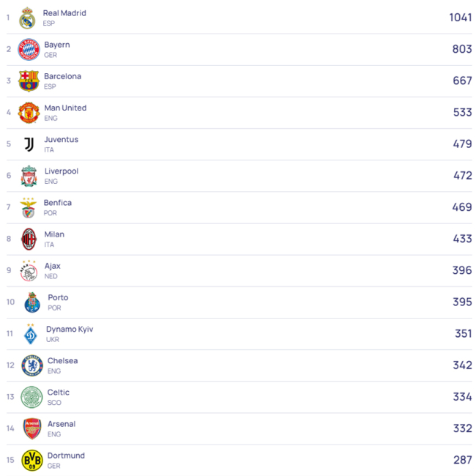Select the Chelsea club crest
Image resolution: width=476 pixels, height=476 pixels.
(31, 365)
